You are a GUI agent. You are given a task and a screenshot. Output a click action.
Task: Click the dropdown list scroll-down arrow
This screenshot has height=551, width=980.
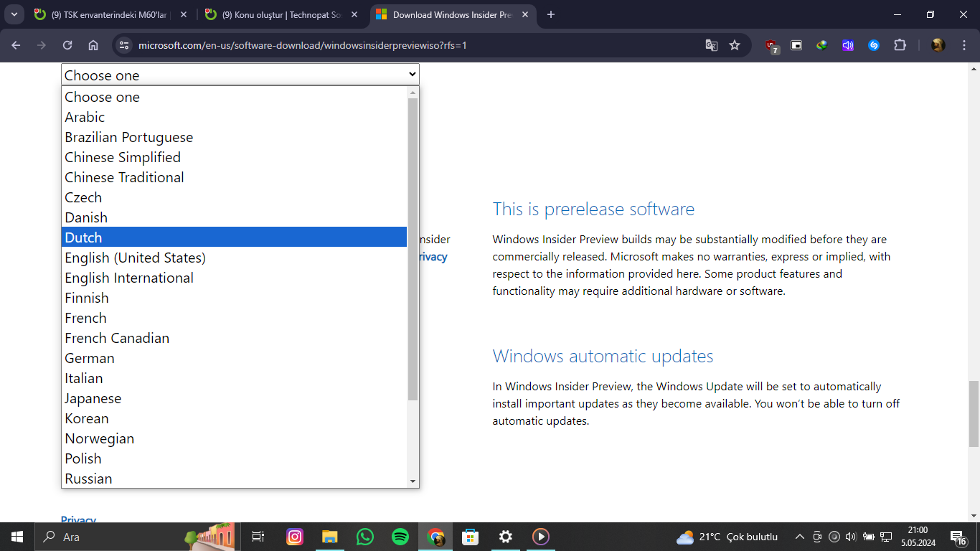click(413, 481)
